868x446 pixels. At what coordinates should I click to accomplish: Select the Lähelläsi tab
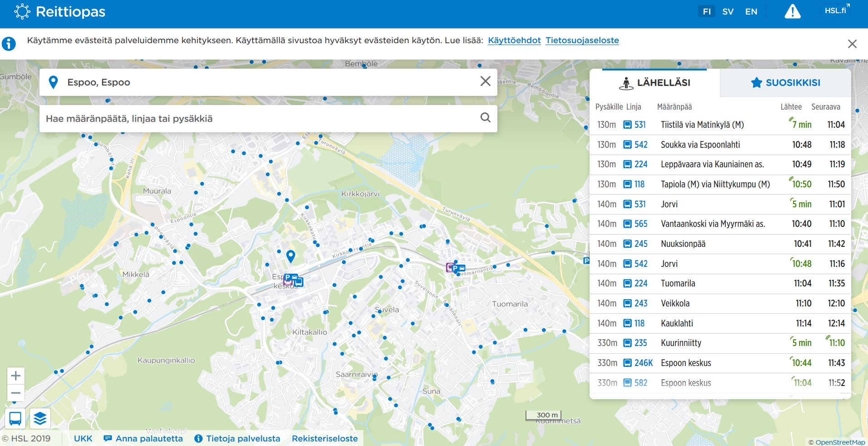[x=655, y=83]
